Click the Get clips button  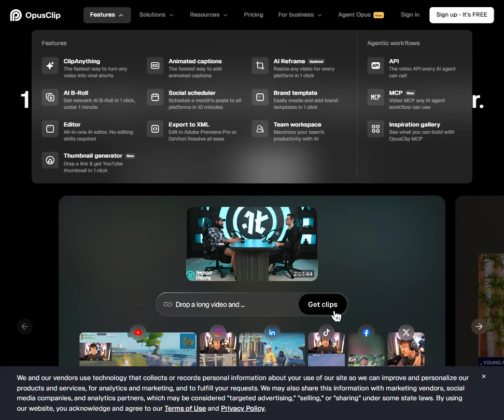click(323, 304)
